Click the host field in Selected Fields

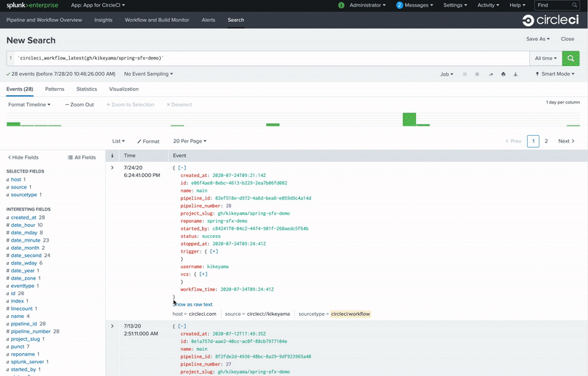[x=15, y=180]
